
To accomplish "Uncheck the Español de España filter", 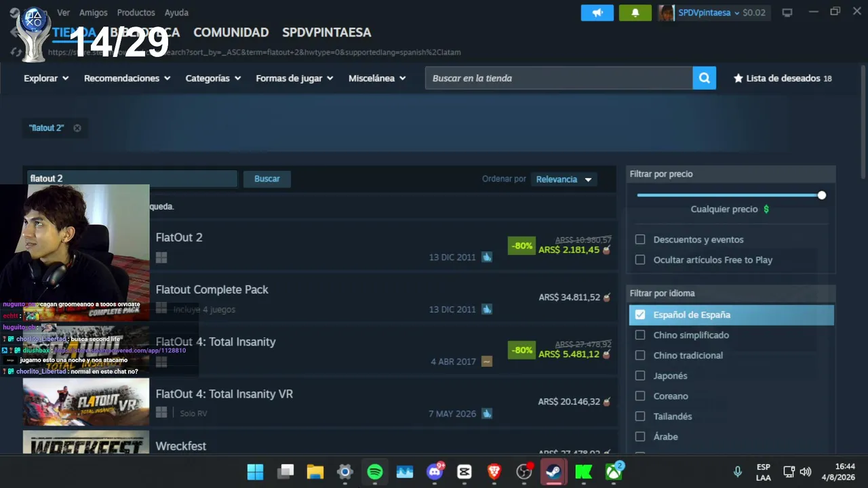I will 640,314.
